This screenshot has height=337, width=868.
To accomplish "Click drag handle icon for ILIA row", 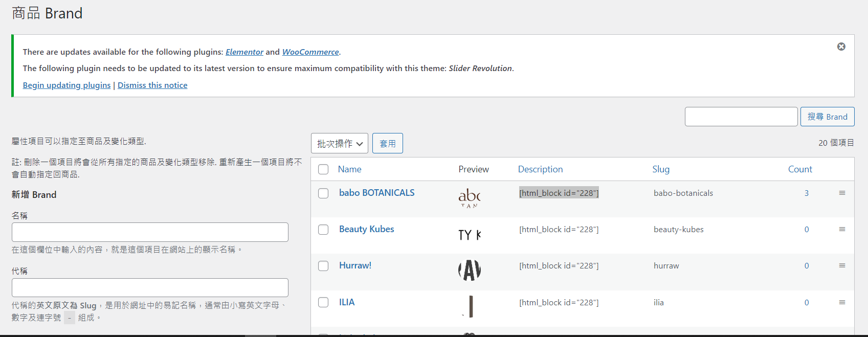I will [842, 302].
